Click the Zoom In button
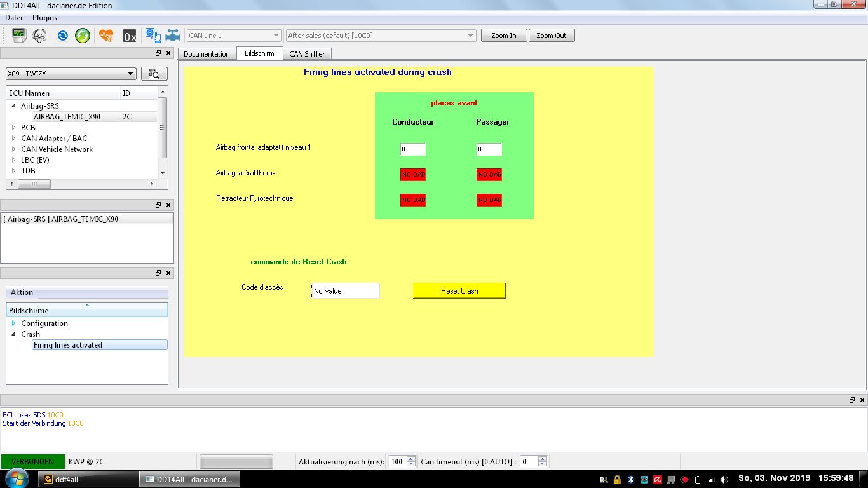Image resolution: width=868 pixels, height=488 pixels. coord(504,36)
